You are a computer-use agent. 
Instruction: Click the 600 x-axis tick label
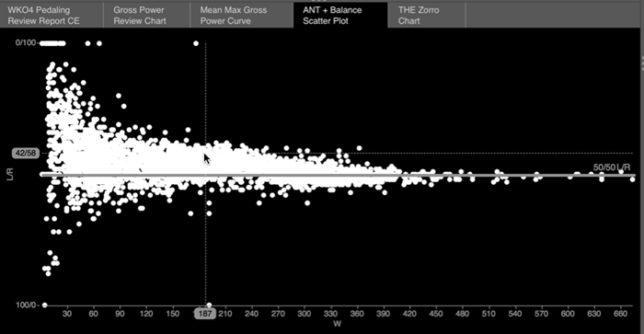pos(568,314)
